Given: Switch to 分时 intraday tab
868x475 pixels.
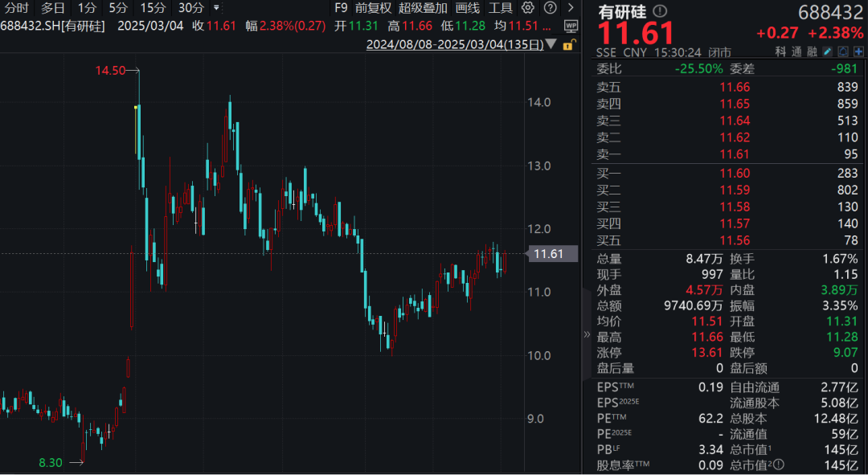Looking at the screenshot, I should coord(16,8).
